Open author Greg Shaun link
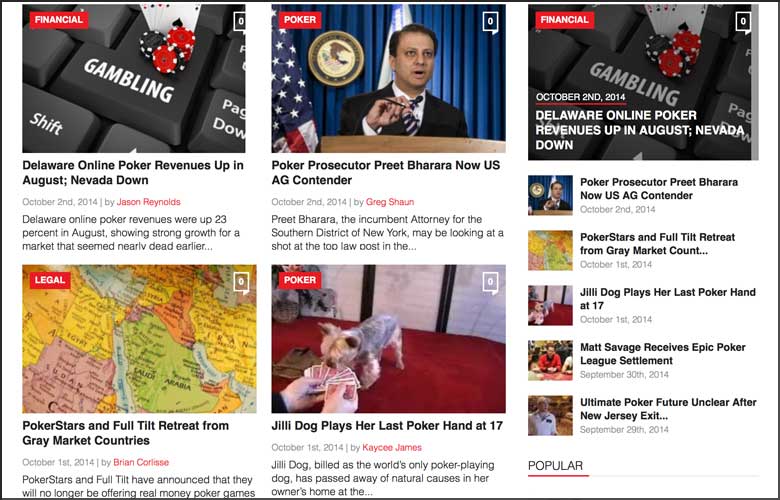The width and height of the screenshot is (780, 500). coord(390,202)
